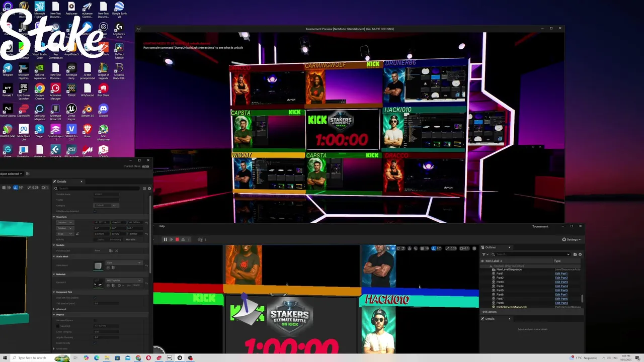Open Samsung Magician desktop shortcut

[39, 112]
